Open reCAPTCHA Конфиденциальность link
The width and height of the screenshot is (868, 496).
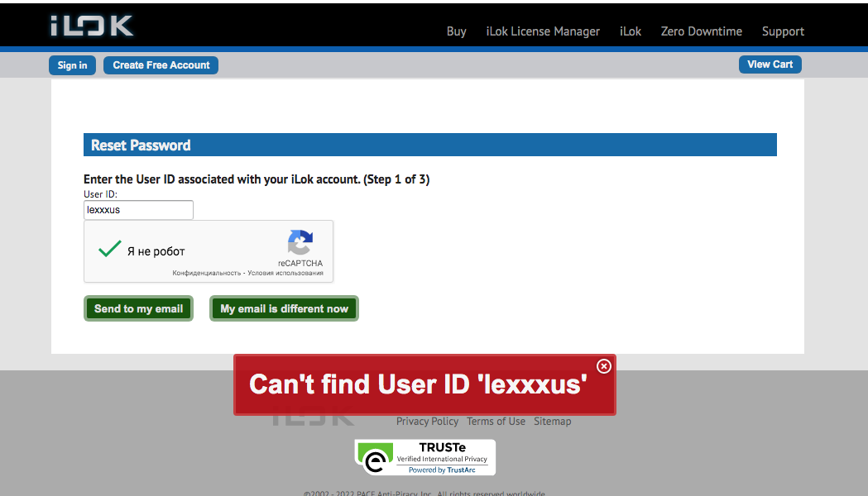[x=207, y=273]
